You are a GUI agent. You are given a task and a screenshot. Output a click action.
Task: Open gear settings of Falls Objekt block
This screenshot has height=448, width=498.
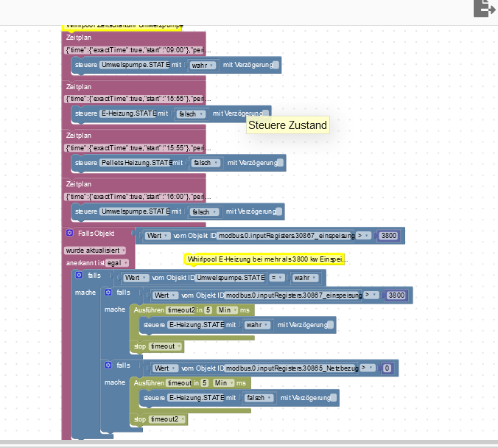pyautogui.click(x=69, y=233)
